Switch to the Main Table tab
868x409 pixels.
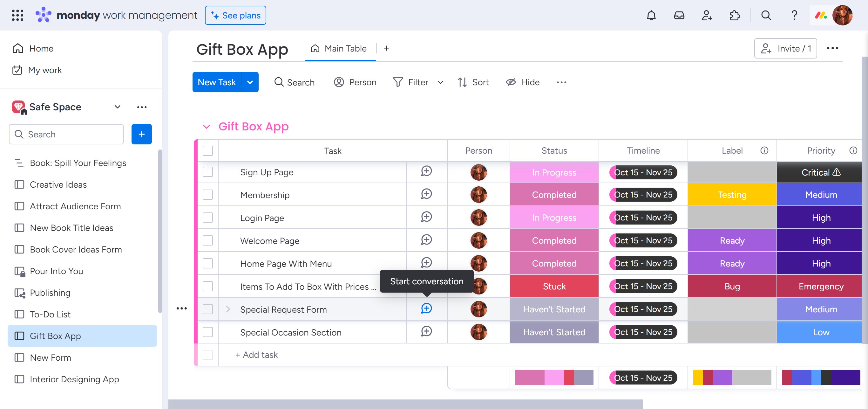click(x=339, y=49)
